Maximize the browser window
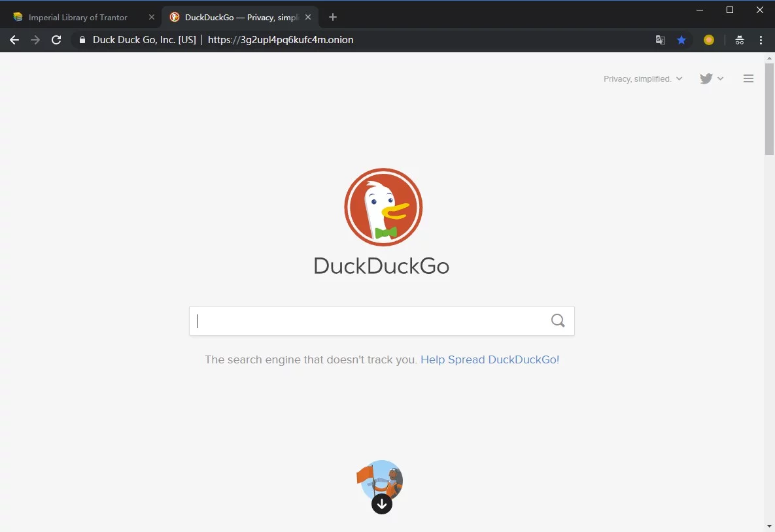Image resolution: width=775 pixels, height=532 pixels. (x=729, y=10)
